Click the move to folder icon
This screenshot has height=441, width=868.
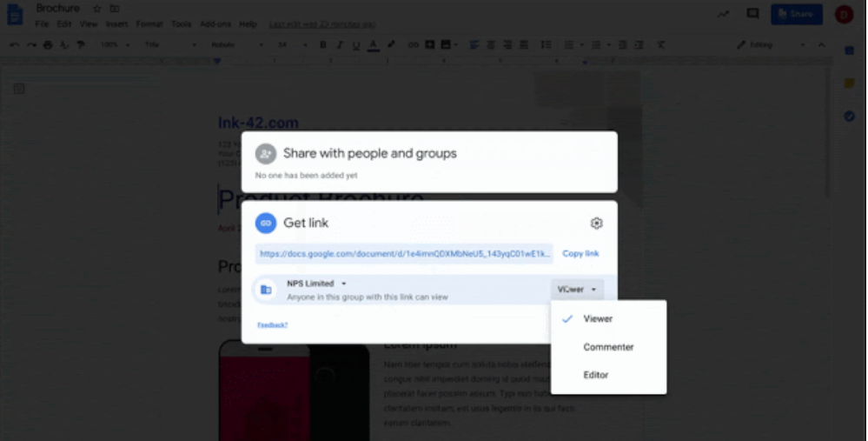pos(115,9)
